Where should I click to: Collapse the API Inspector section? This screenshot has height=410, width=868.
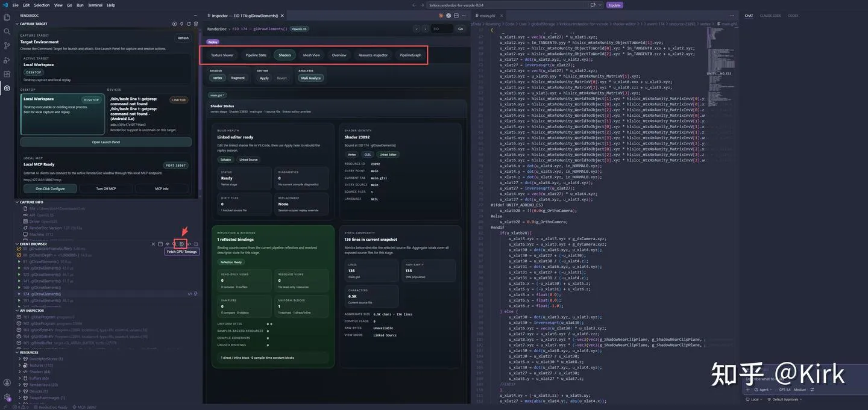pos(17,311)
